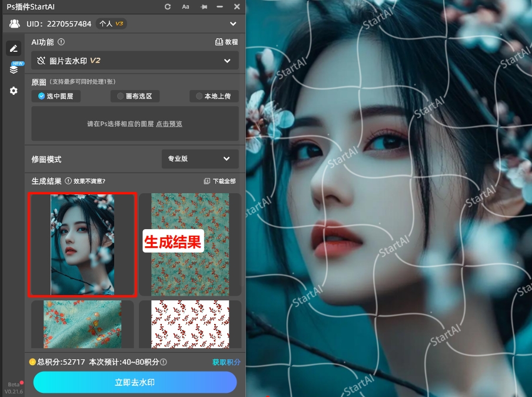This screenshot has height=397, width=532.
Task: Open settings via the gear icon
Action: click(14, 91)
